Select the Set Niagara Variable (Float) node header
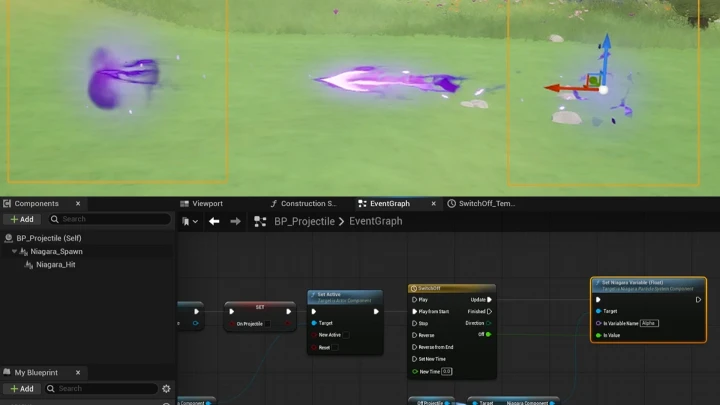 point(648,285)
